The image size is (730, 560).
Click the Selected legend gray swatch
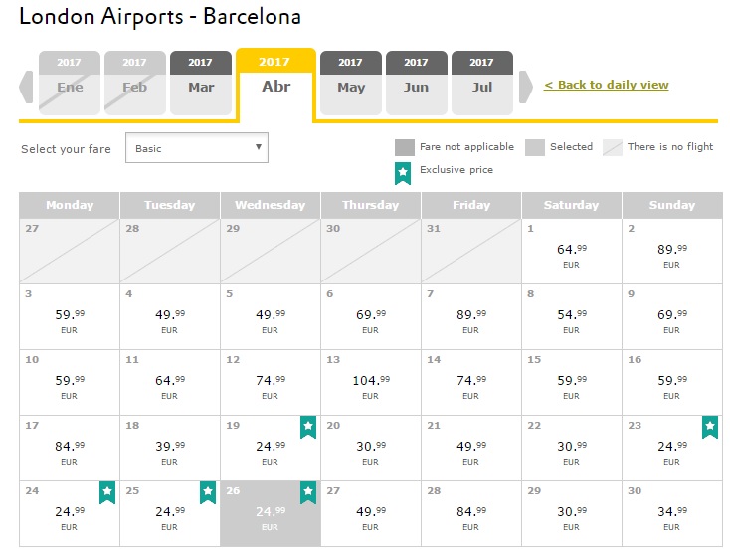[x=535, y=147]
